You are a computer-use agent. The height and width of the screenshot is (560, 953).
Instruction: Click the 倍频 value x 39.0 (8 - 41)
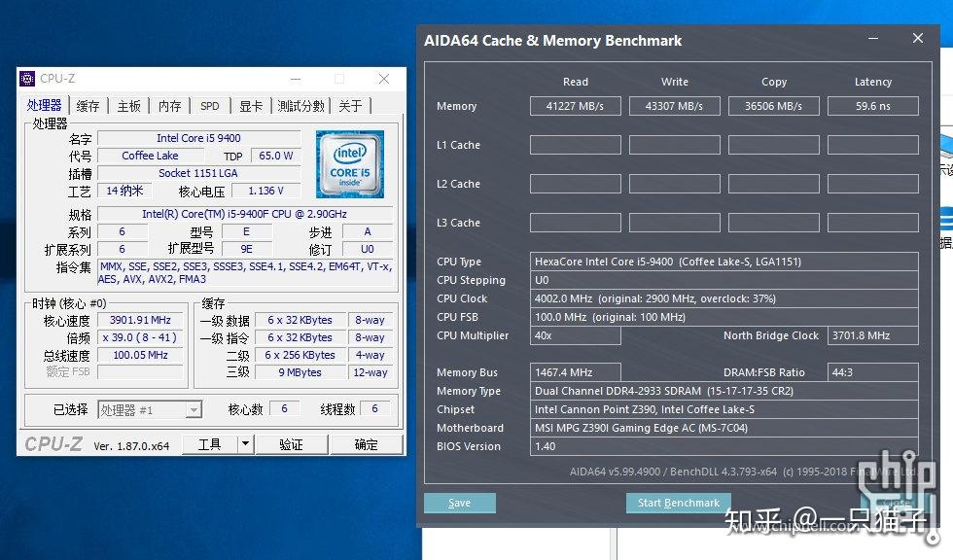140,337
